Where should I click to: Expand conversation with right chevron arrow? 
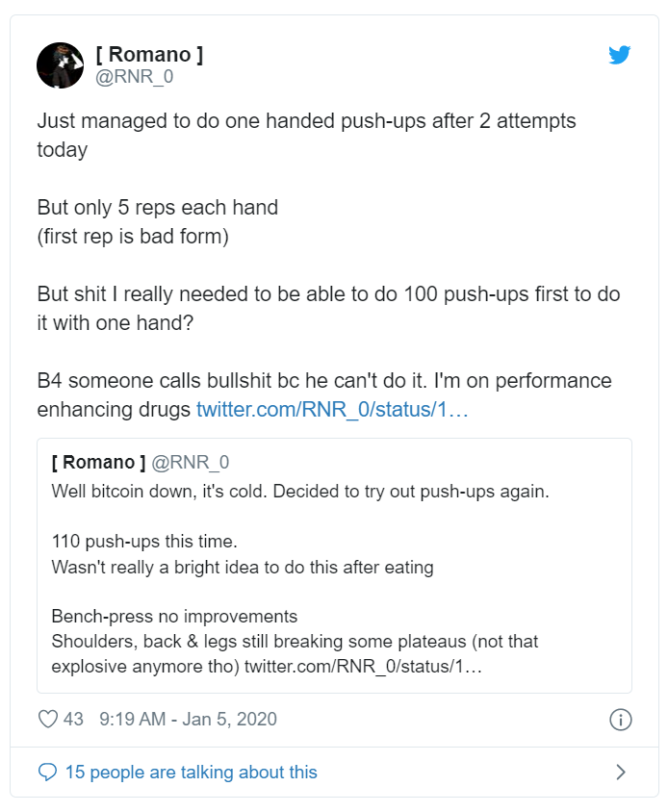(x=621, y=772)
